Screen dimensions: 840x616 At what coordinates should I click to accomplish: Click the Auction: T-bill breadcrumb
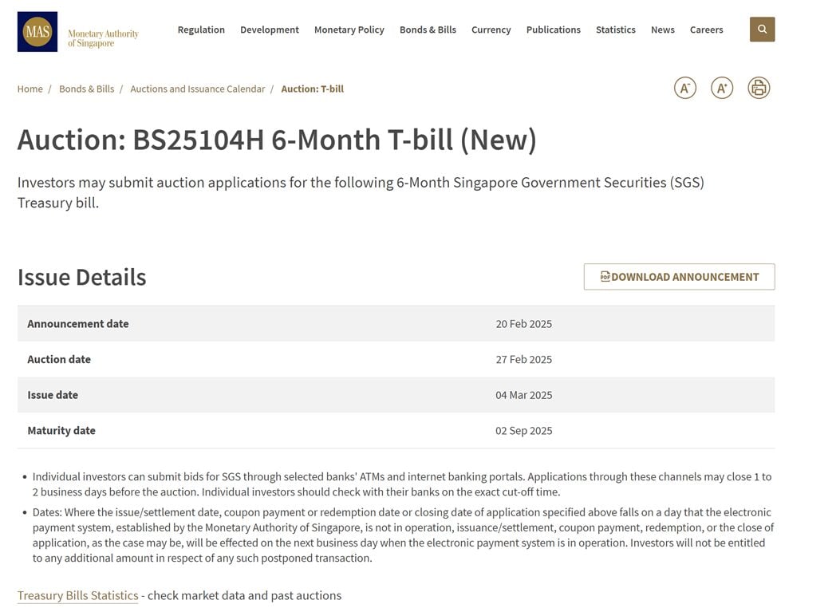(313, 89)
